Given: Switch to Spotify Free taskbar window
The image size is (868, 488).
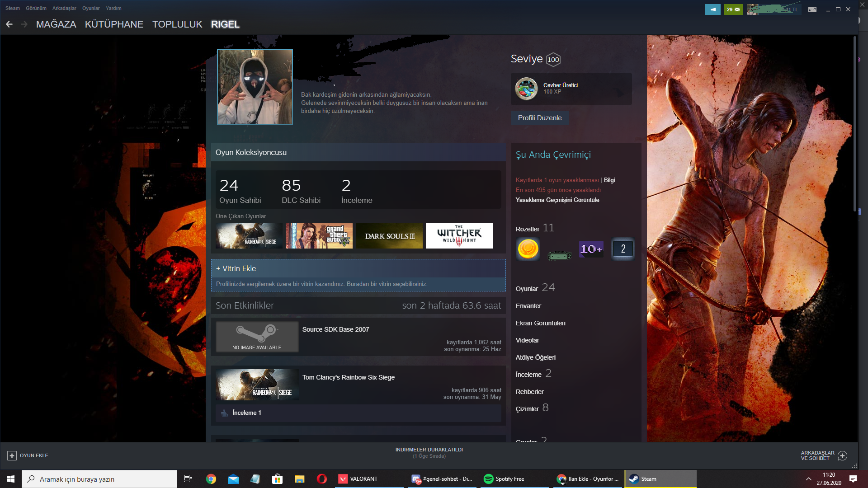Looking at the screenshot, I should coord(514,479).
